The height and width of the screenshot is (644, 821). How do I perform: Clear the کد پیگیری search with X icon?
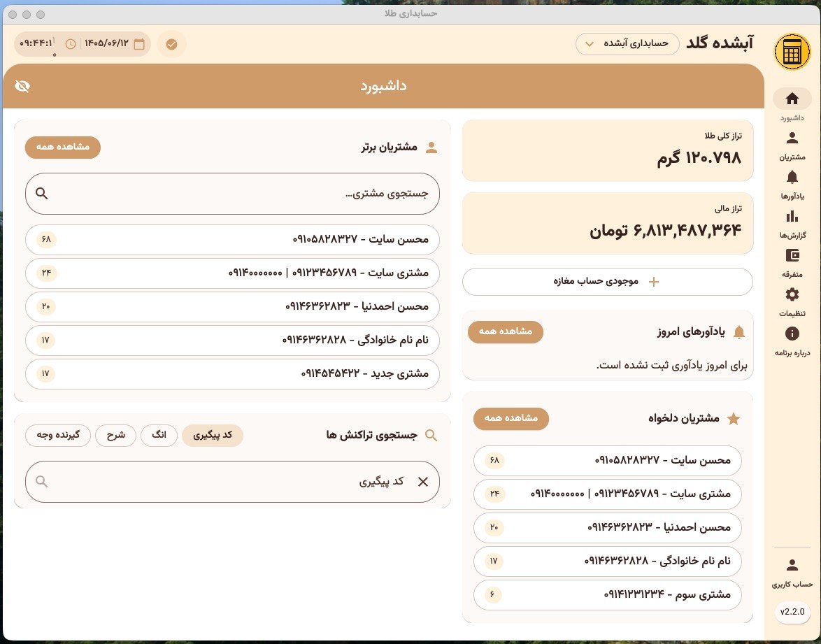pyautogui.click(x=423, y=482)
